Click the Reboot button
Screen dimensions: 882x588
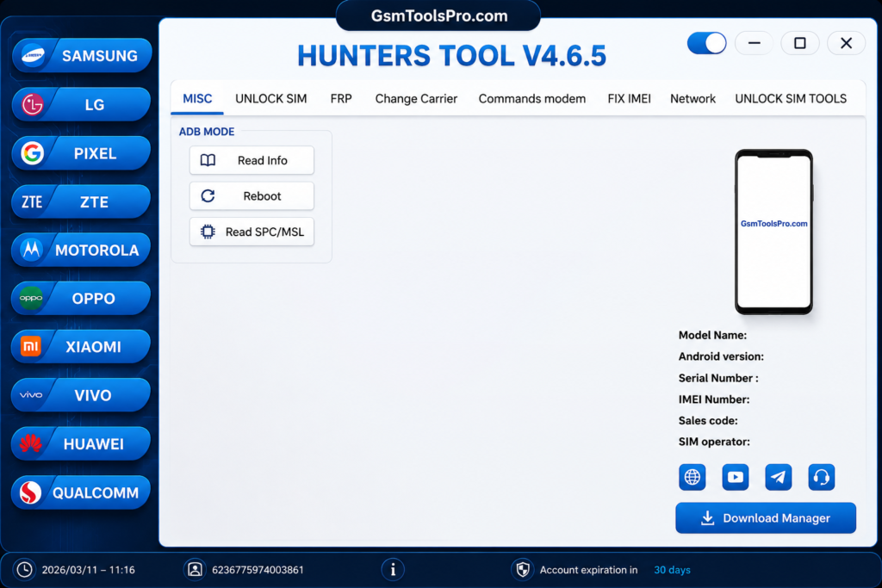click(252, 195)
